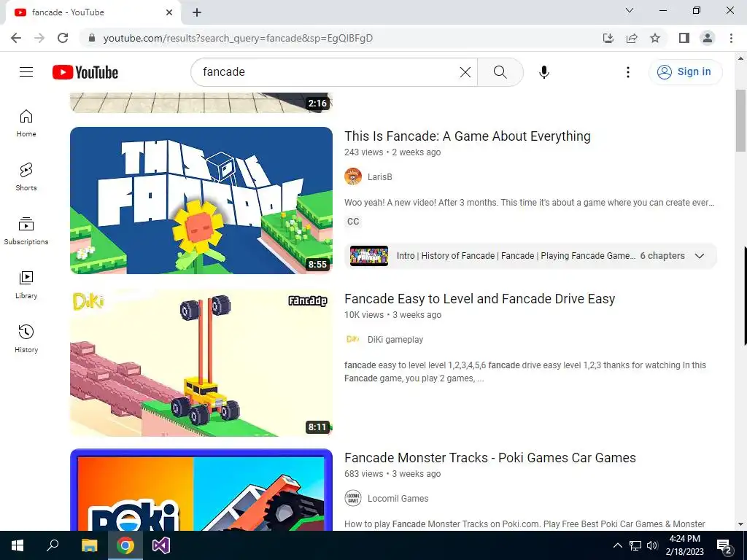Open the YouTube guide hamburger menu
Image resolution: width=747 pixels, height=560 pixels.
(26, 72)
